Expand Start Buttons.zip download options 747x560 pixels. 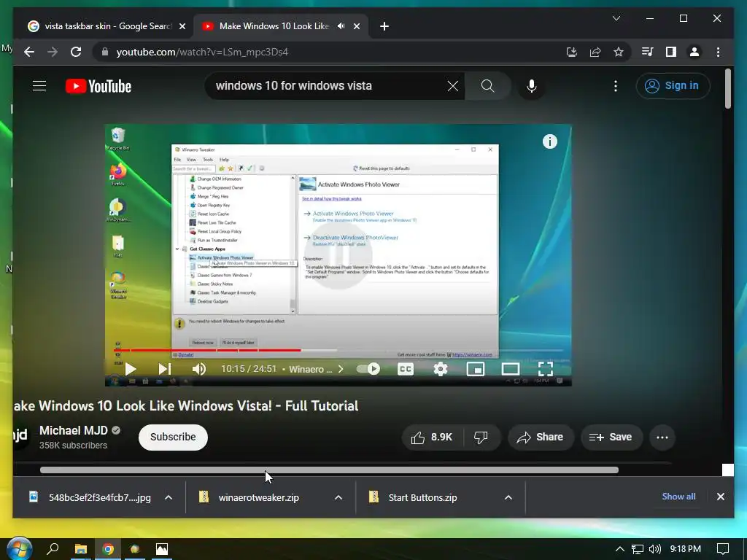[x=508, y=497]
